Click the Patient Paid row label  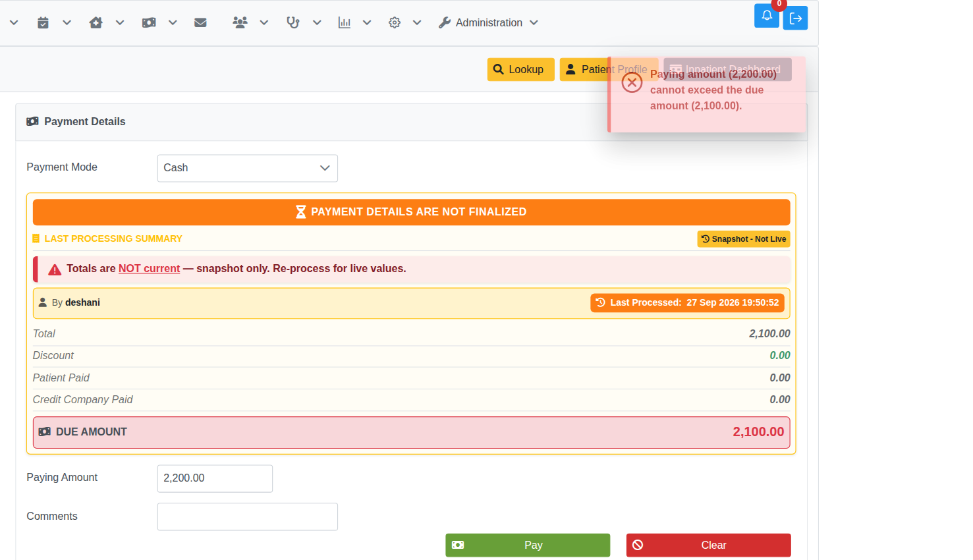click(x=61, y=378)
